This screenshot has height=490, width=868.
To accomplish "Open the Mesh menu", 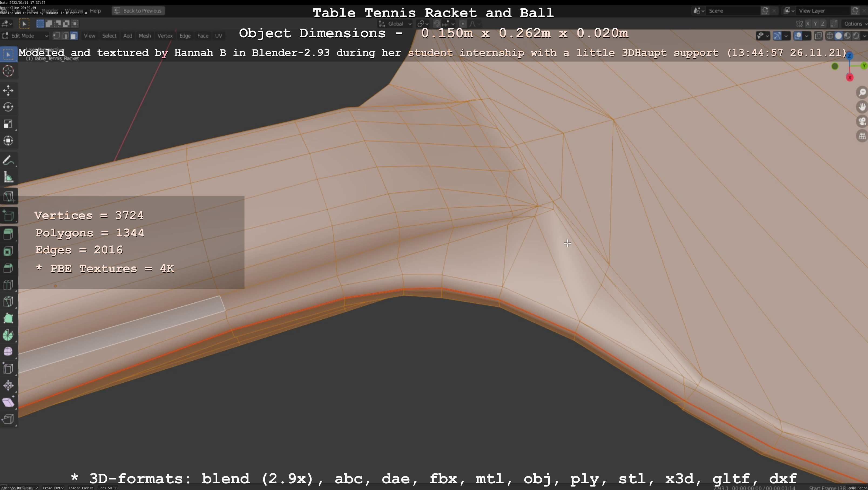I will click(x=144, y=36).
